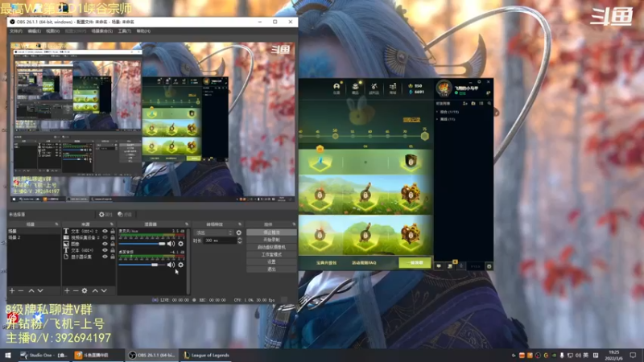Toggle visibility of 视频采集设备 2 source

click(105, 237)
